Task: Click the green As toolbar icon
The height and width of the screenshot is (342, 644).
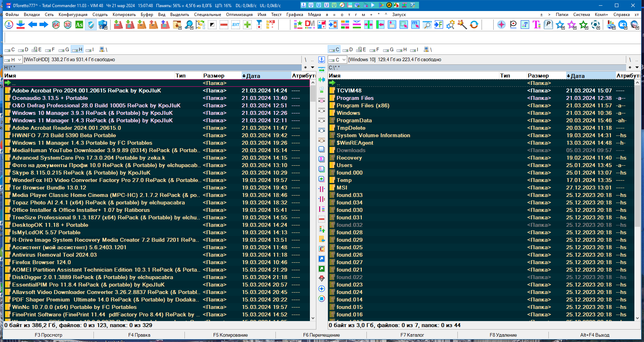Action: pos(79,25)
